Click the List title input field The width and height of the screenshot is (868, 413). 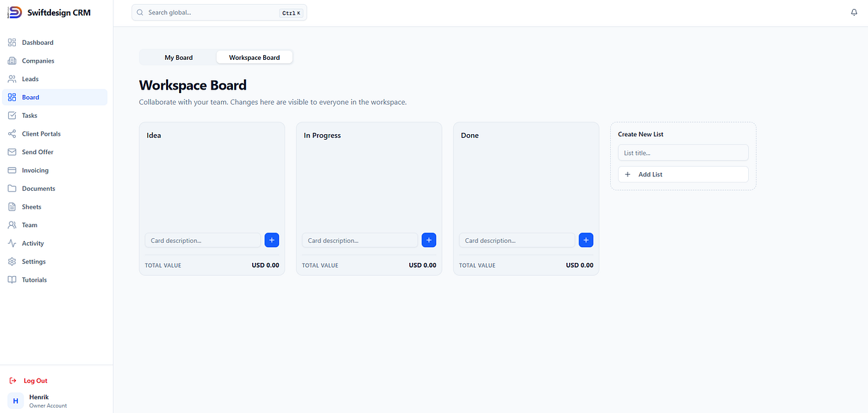[x=683, y=153]
